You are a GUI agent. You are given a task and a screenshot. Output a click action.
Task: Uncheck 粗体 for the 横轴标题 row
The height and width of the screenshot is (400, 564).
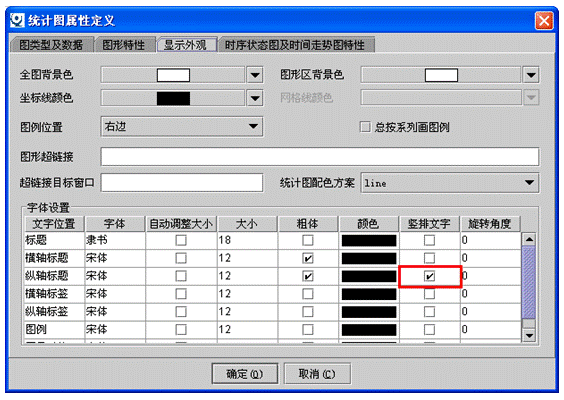[308, 258]
